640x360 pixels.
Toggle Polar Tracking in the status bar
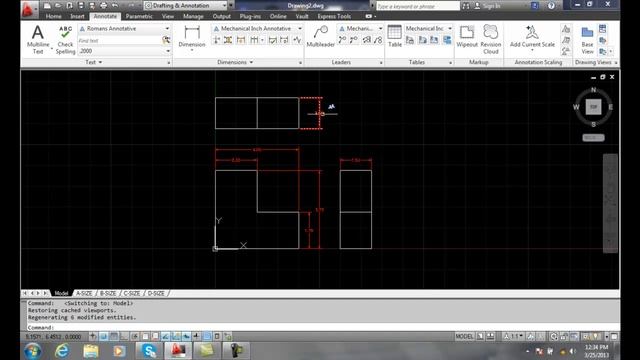click(134, 336)
